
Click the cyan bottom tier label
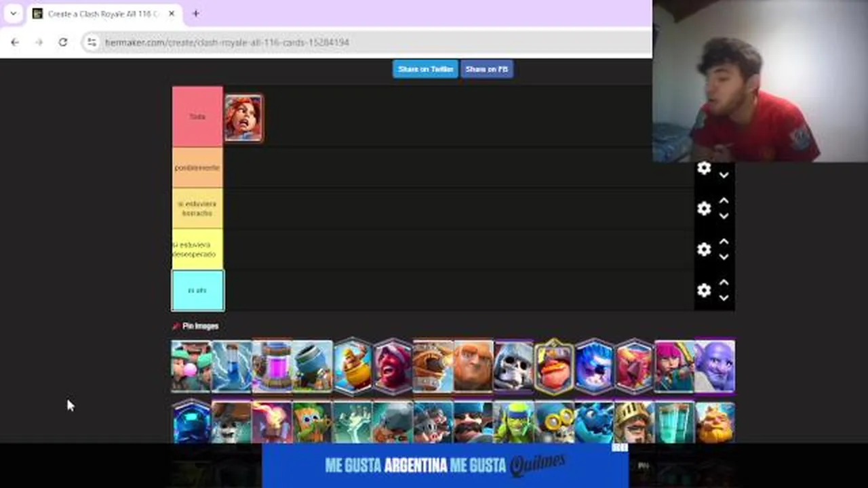point(197,290)
